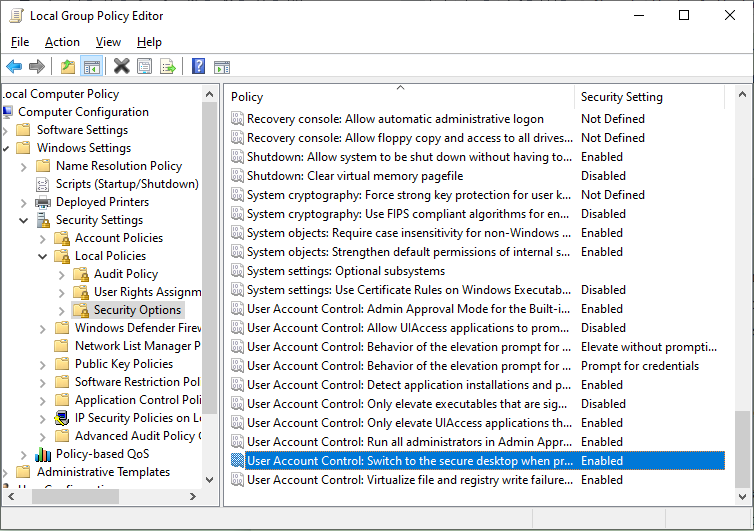Toggle the Show/Hide Console Tree icon
754x531 pixels.
coord(91,67)
